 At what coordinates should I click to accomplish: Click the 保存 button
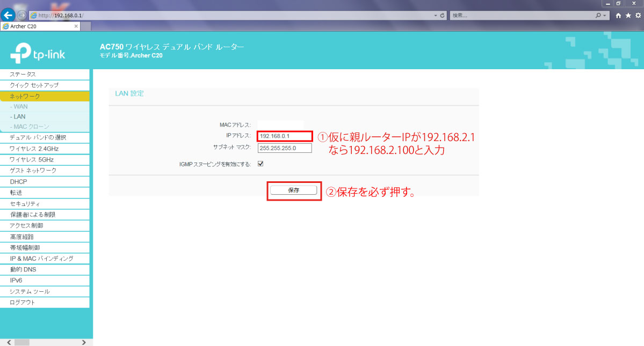[x=293, y=190]
